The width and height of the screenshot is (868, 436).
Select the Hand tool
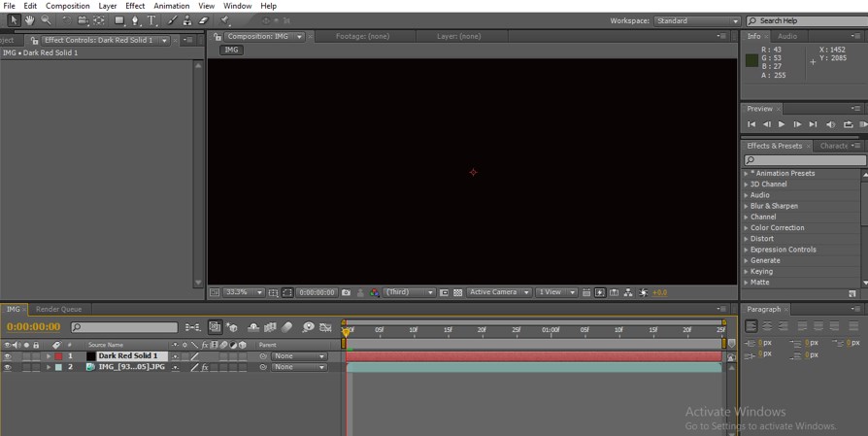[30, 20]
